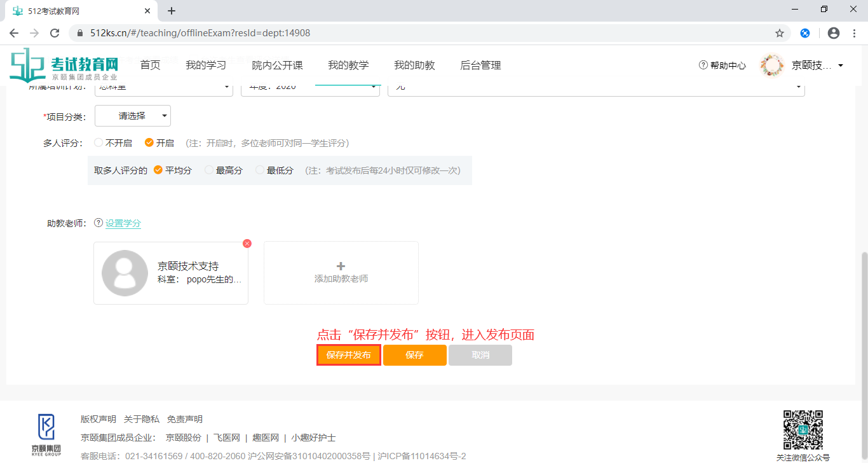Viewport: 868px width, 463px height.
Task: Open the Chrome profile avatar icon
Action: coord(834,33)
